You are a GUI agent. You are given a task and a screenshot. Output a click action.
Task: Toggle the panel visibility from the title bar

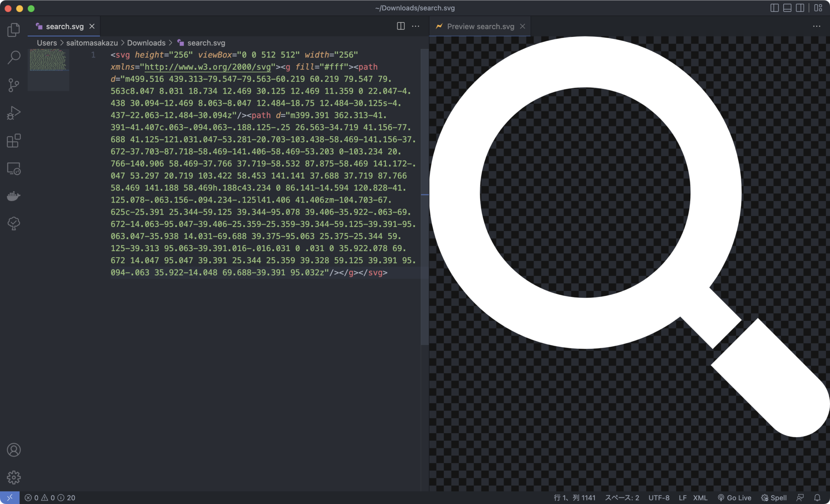(787, 8)
